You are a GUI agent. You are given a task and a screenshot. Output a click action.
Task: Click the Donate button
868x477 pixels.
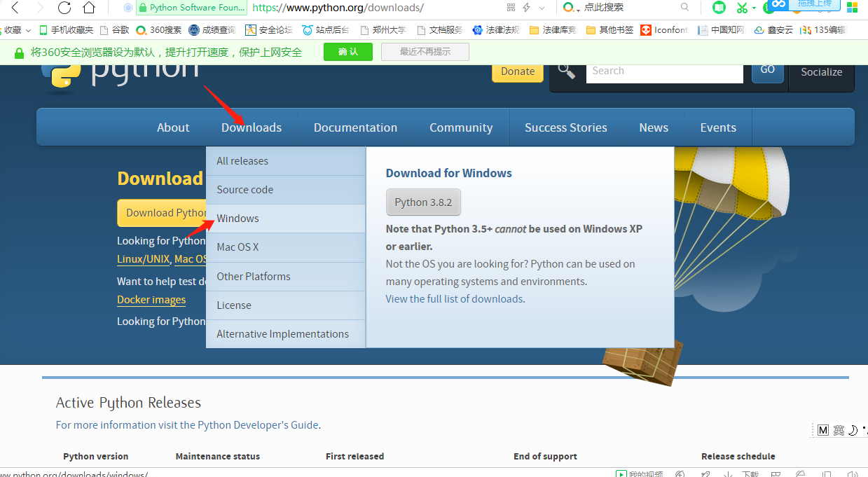(517, 71)
